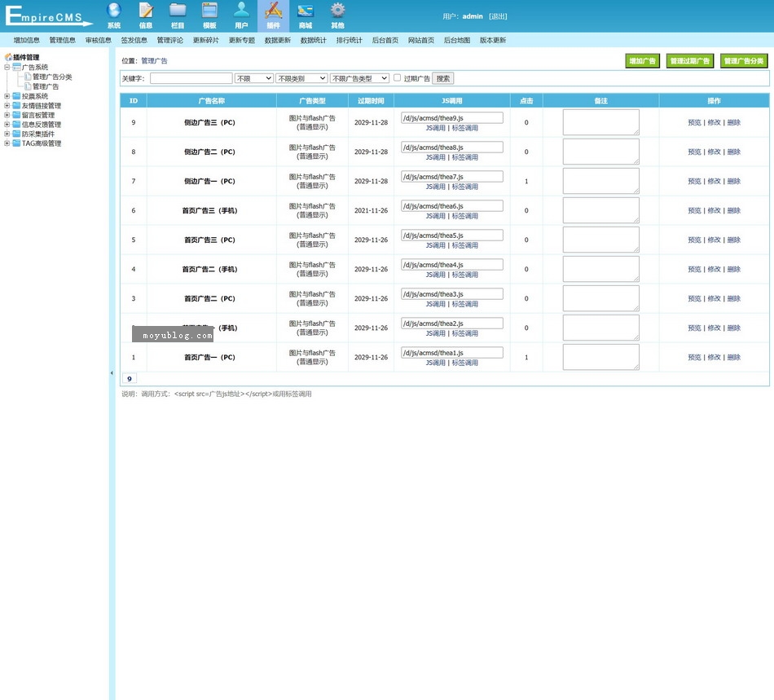Click 标签调用 link under thea4.js
This screenshot has width=774, height=700.
(x=465, y=275)
